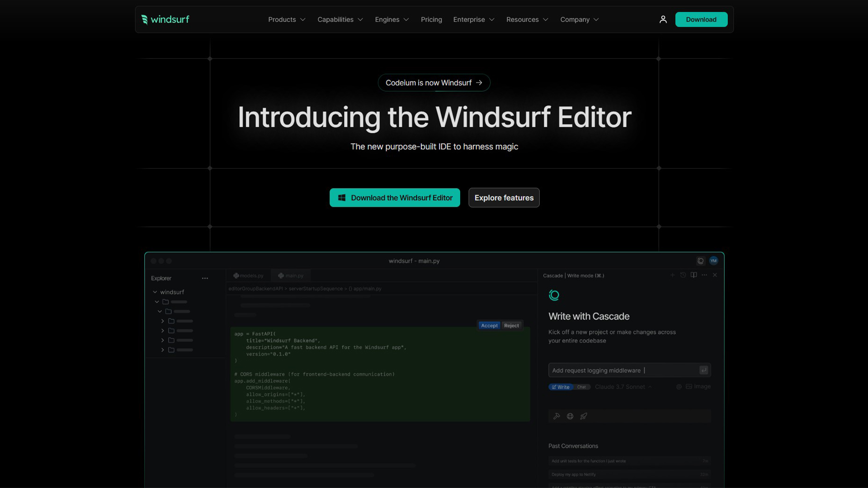Click the Cascade icon in editor title bar
Screen dimensions: 868x488
coord(700,261)
